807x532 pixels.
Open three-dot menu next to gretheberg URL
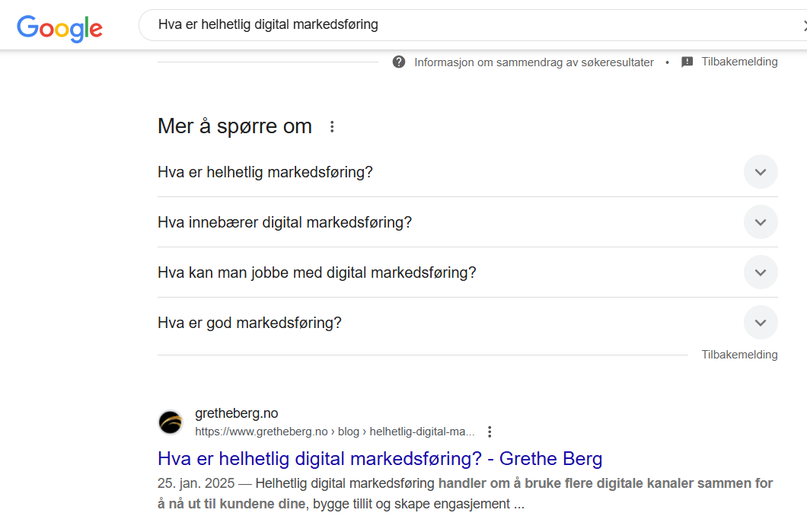click(490, 432)
